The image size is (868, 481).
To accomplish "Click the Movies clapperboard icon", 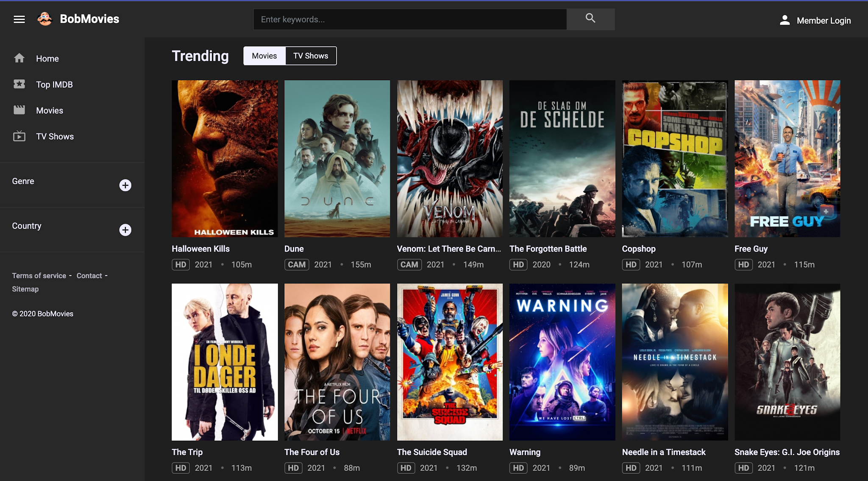I will (19, 110).
